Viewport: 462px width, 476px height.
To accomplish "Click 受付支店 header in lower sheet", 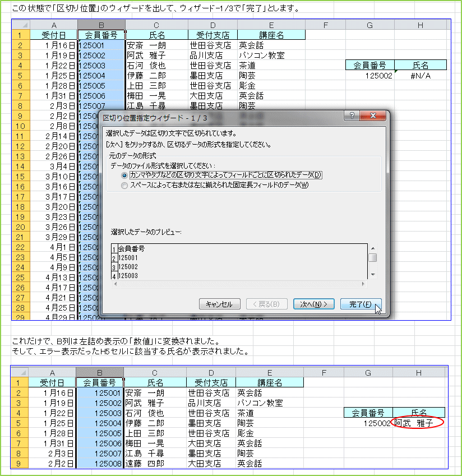I will pos(211,382).
